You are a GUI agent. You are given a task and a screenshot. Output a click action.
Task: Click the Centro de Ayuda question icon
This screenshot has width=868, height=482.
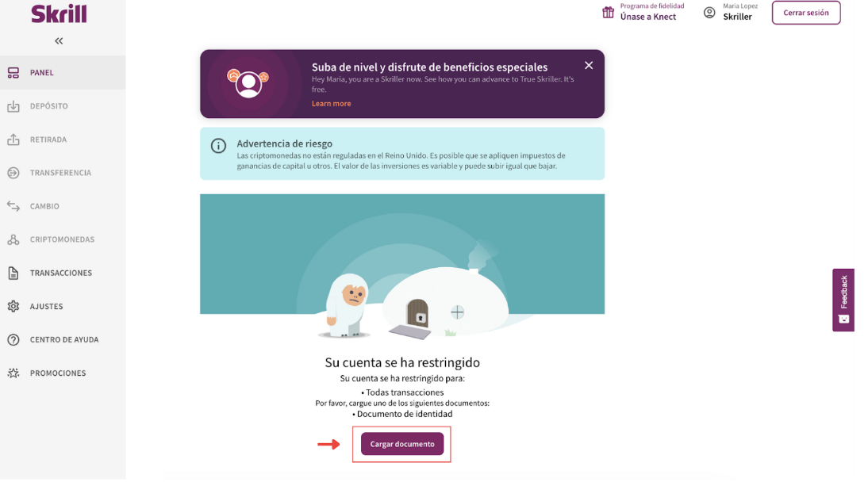13,340
